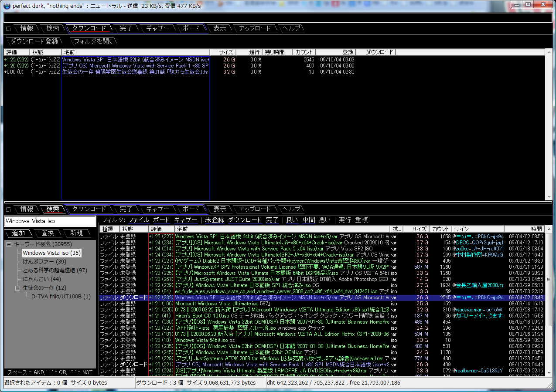Click the 追加 keyword button
556x392 pixels.
[19, 233]
